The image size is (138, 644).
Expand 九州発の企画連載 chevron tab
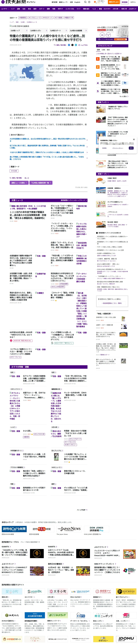[78, 30]
